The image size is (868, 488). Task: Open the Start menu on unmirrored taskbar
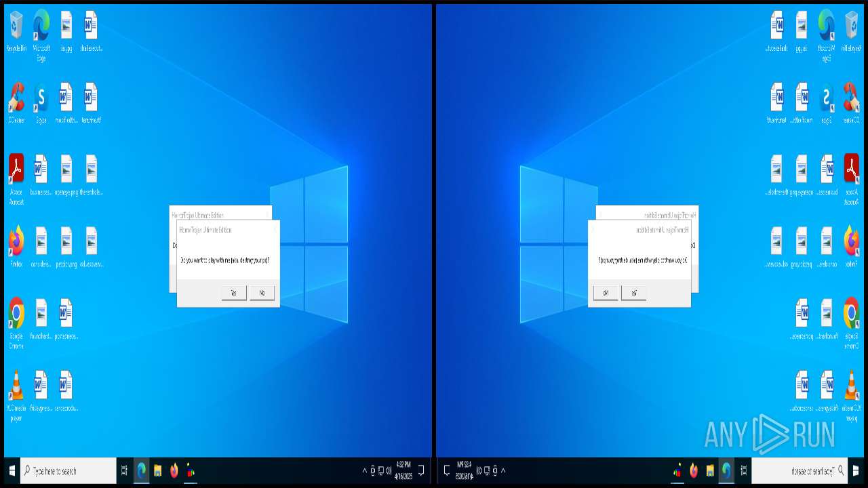point(12,470)
